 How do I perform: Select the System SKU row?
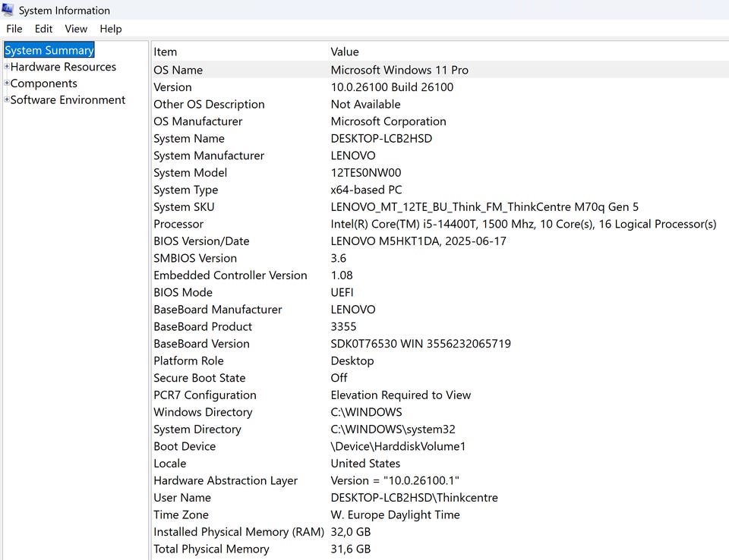[184, 207]
